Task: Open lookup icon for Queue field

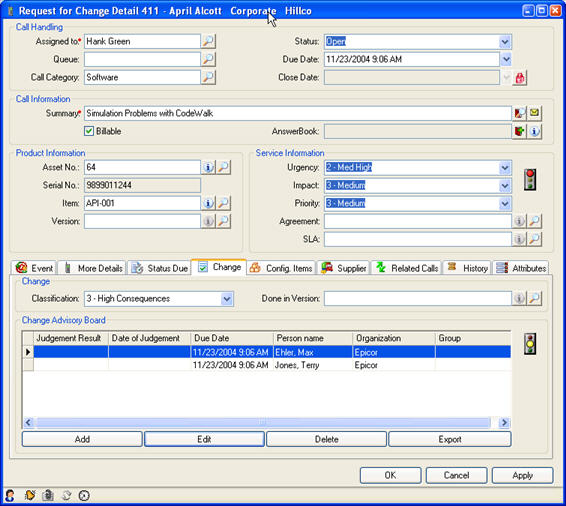Action: pyautogui.click(x=208, y=59)
